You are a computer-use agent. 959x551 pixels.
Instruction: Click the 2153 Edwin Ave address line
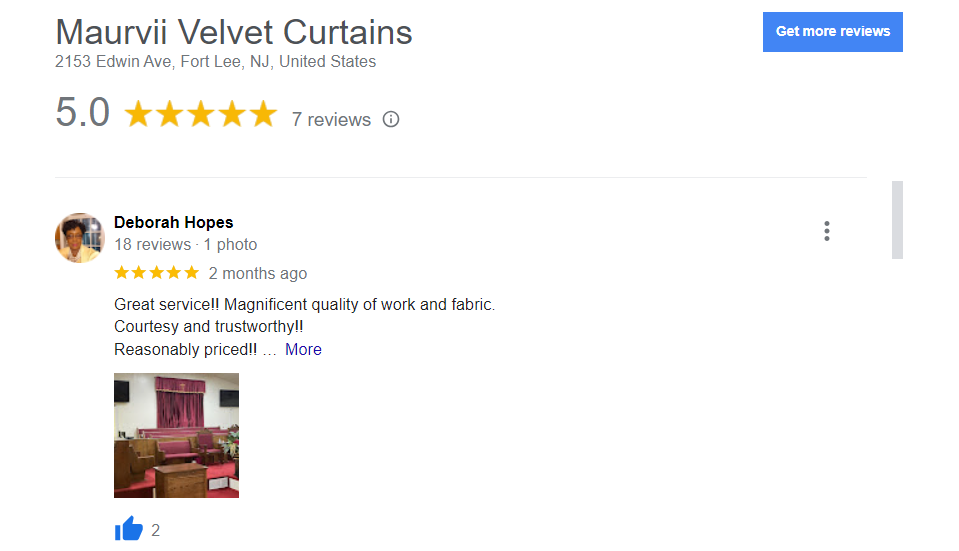pos(216,62)
